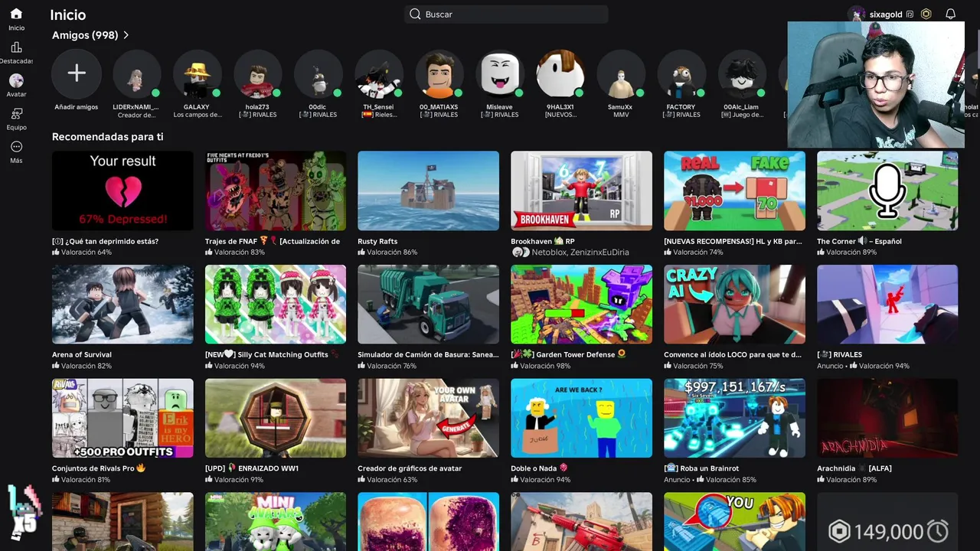Open friend TH_Sensei's avatar
The height and width of the screenshot is (551, 980).
coord(378,74)
